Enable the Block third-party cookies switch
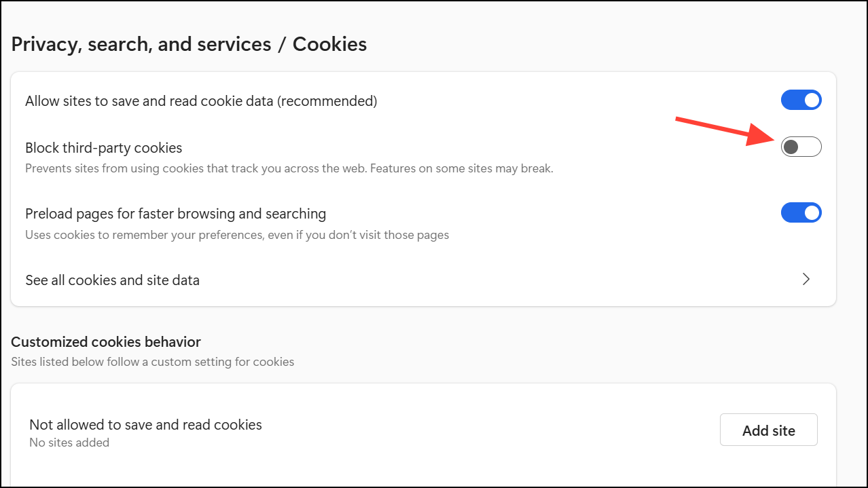The width and height of the screenshot is (868, 488). click(x=801, y=147)
